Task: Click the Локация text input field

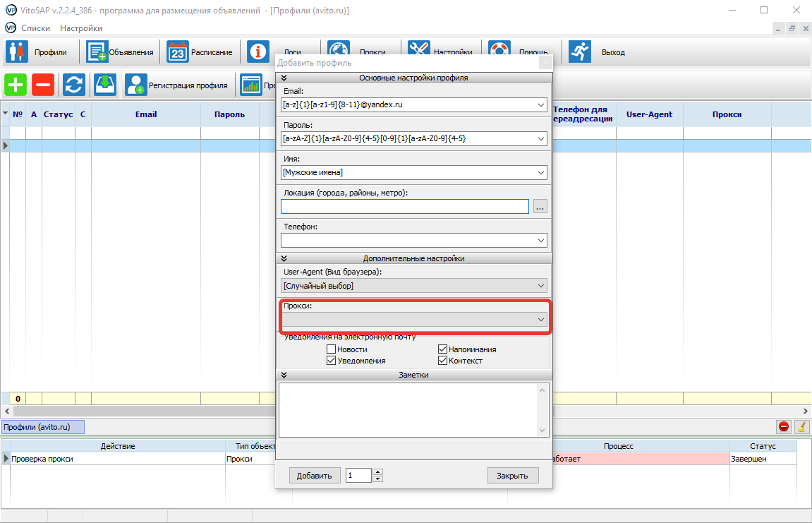Action: point(404,206)
